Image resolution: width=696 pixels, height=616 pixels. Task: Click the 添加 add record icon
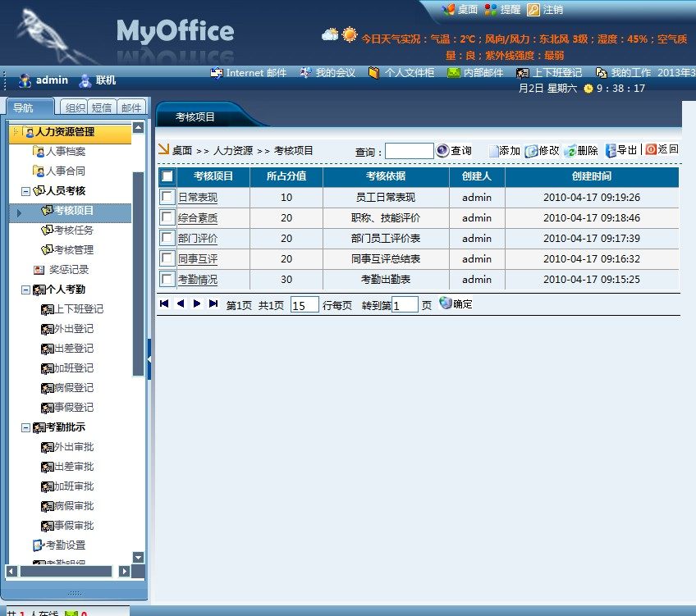pos(494,151)
